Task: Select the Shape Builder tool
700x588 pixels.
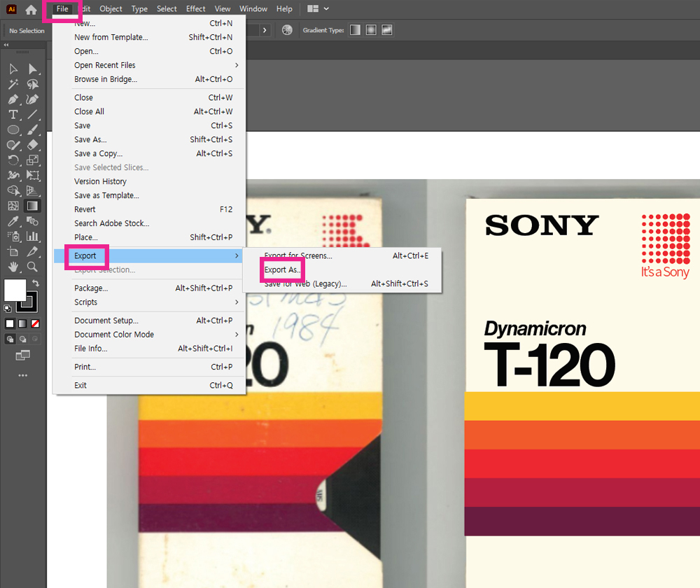Action: [x=13, y=190]
